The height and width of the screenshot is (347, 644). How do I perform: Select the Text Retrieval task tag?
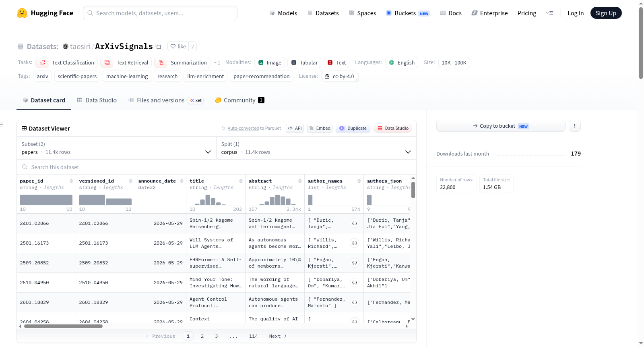(126, 62)
